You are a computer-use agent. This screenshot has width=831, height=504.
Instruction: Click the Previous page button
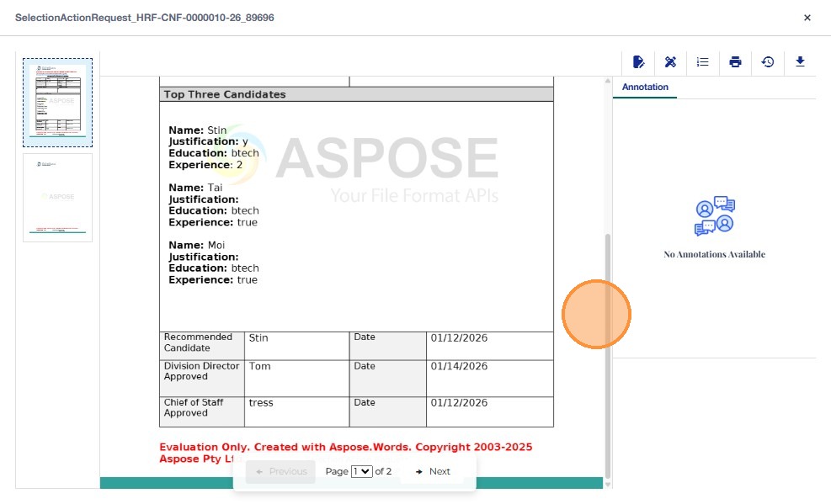pyautogui.click(x=281, y=471)
